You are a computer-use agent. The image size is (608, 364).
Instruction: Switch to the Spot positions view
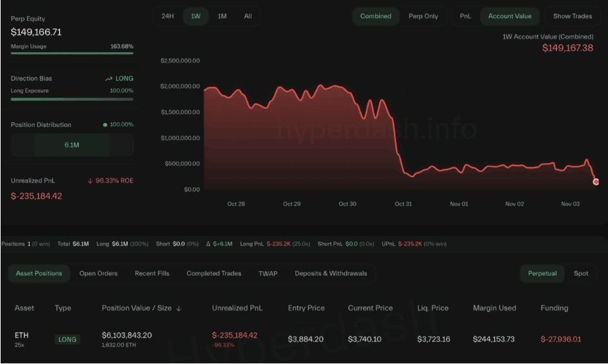point(581,273)
